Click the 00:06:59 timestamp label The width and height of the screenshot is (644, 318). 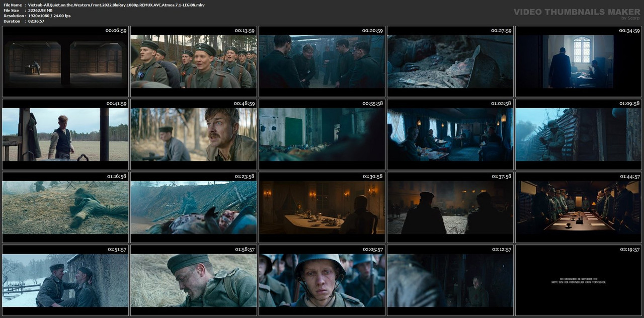(116, 31)
